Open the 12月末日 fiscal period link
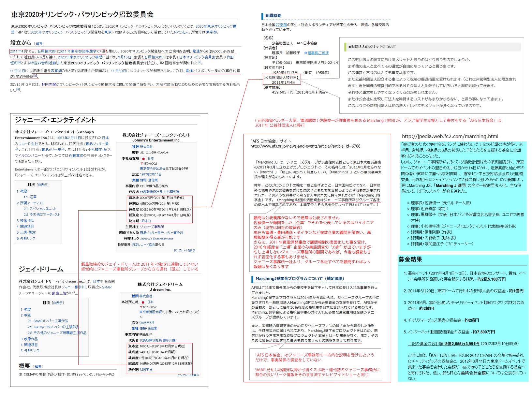This screenshot has width=532, height=398. pyautogui.click(x=146, y=370)
